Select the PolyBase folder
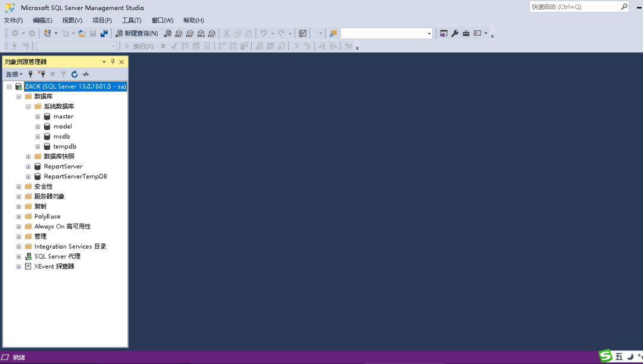643x364 pixels. point(47,216)
